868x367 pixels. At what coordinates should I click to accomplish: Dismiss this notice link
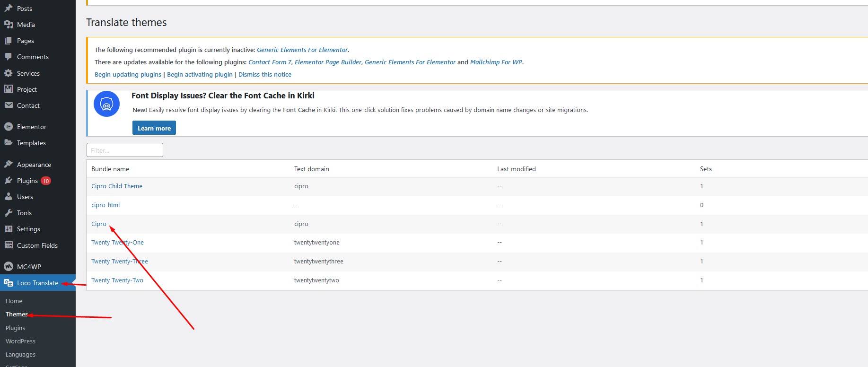pos(265,74)
